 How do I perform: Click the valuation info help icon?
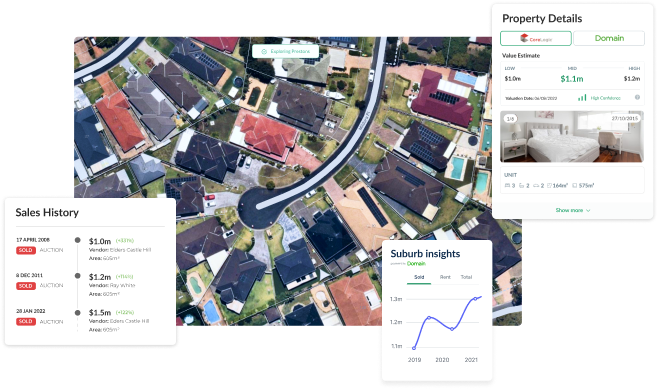(637, 97)
